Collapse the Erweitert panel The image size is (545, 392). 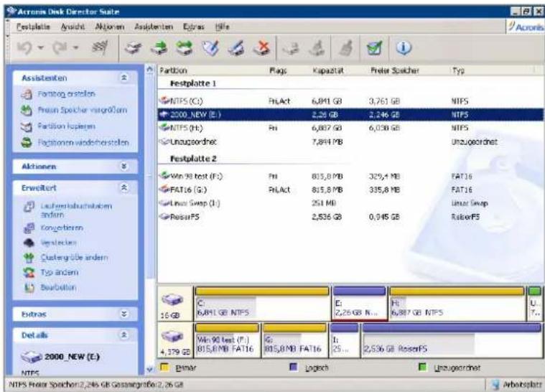[124, 187]
